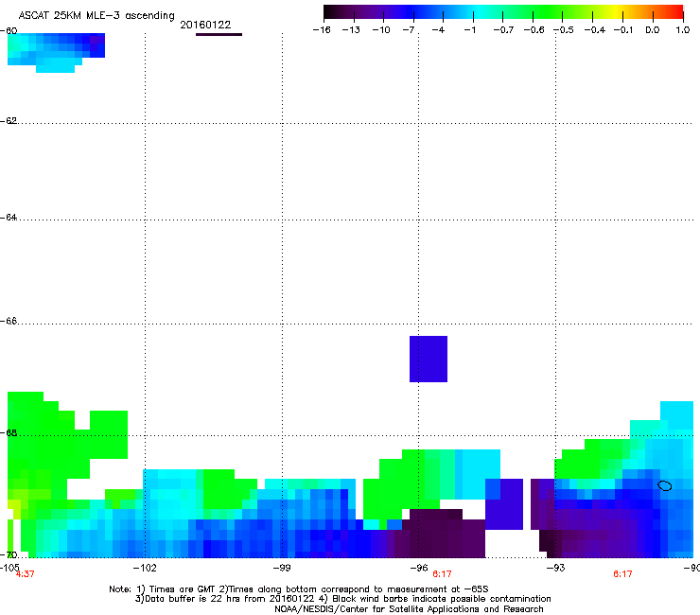Click the 'ASCAT 25KM MLE-3 ascending' title text

click(x=96, y=15)
